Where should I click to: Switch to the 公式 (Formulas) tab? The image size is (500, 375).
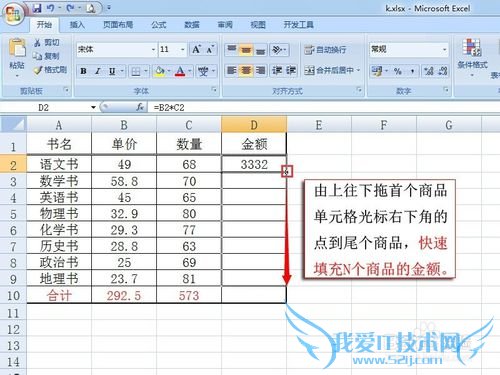[x=159, y=25]
